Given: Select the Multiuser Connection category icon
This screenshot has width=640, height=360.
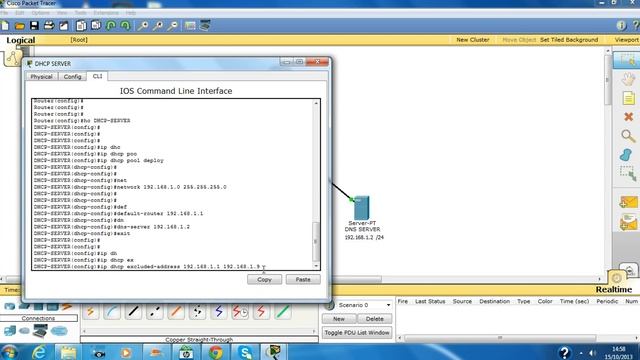Looking at the screenshot, I should point(59,331).
